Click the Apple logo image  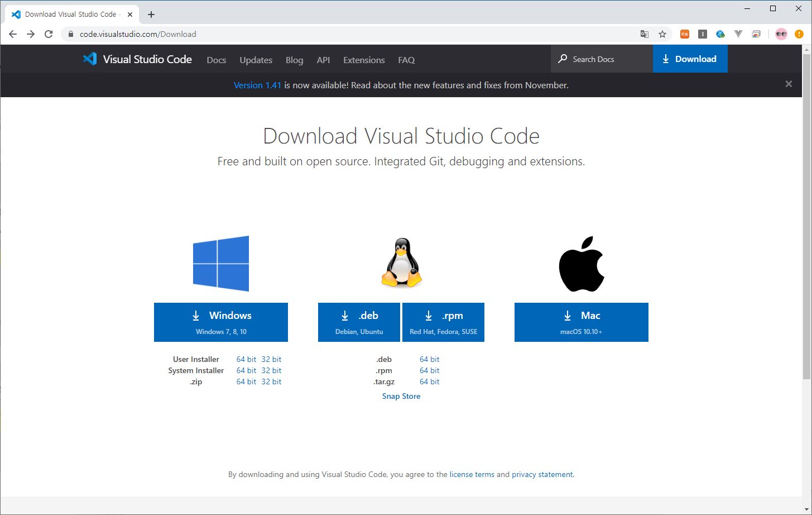(x=582, y=264)
